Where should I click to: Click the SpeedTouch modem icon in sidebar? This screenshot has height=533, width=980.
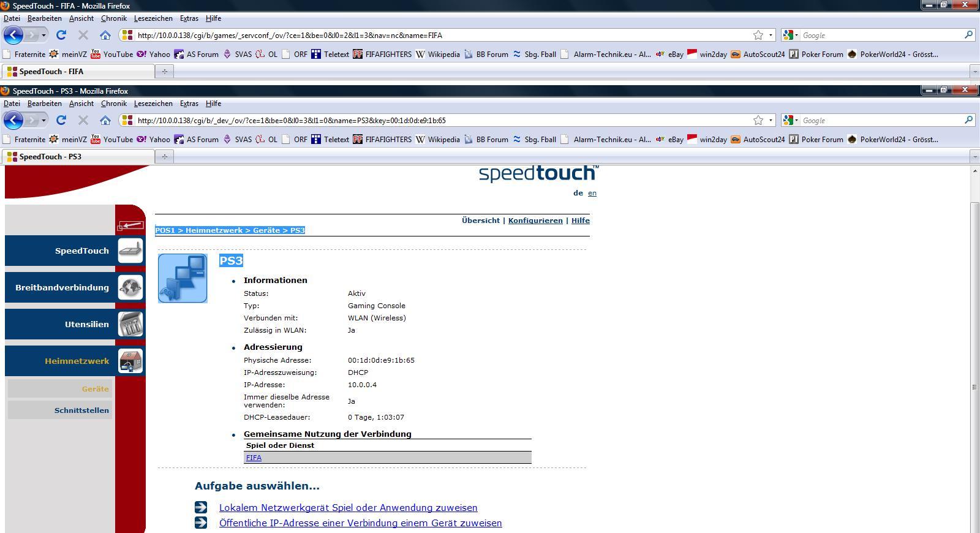pyautogui.click(x=130, y=251)
